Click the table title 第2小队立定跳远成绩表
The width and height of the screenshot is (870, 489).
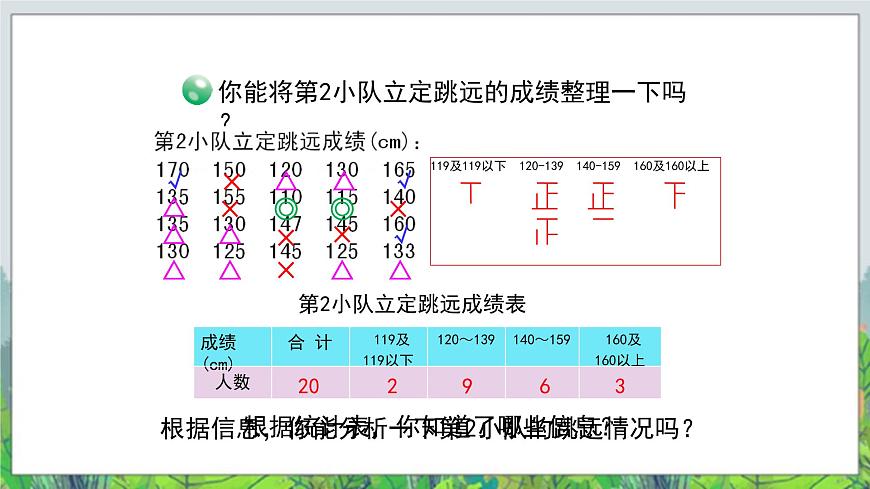pyautogui.click(x=412, y=304)
